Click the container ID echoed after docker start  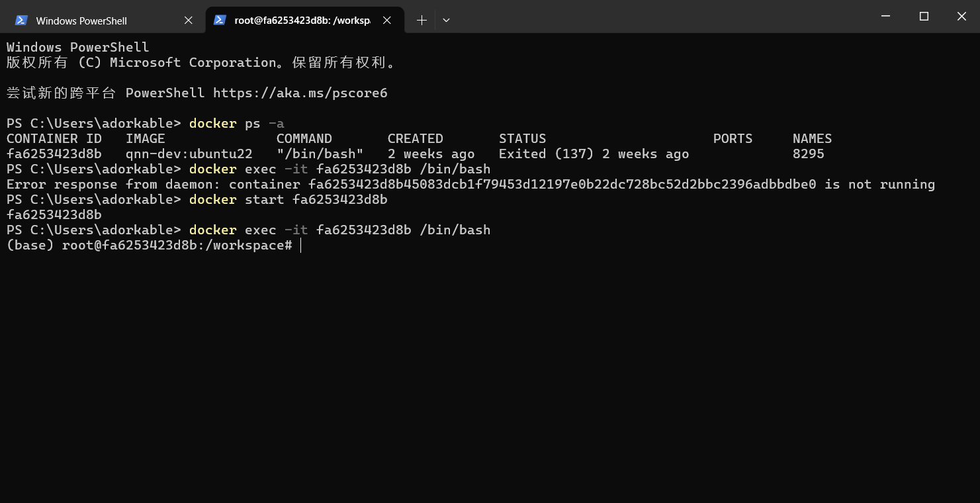pyautogui.click(x=54, y=214)
